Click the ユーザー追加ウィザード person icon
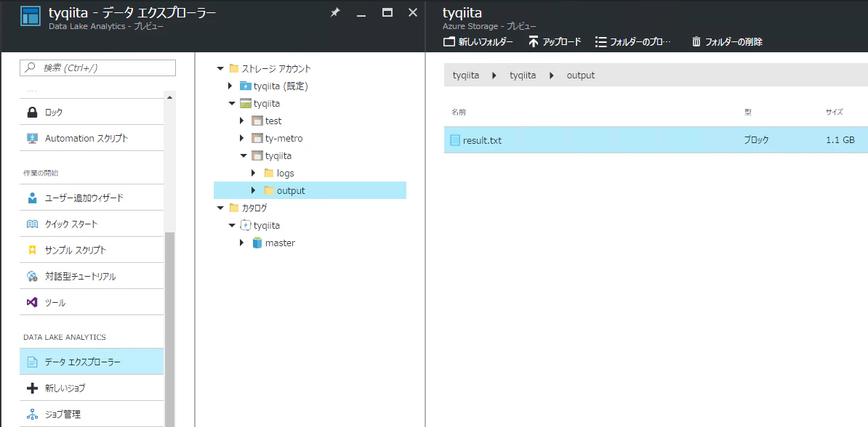 coord(32,198)
